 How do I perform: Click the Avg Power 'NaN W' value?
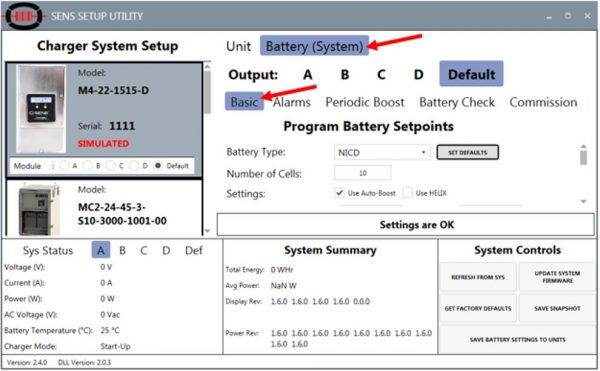click(284, 286)
